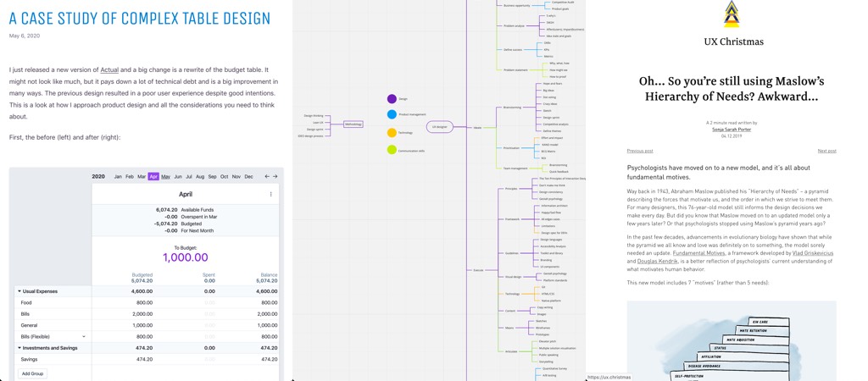The image size is (868, 381).
Task: Open the Actual link in article text
Action: (109, 69)
